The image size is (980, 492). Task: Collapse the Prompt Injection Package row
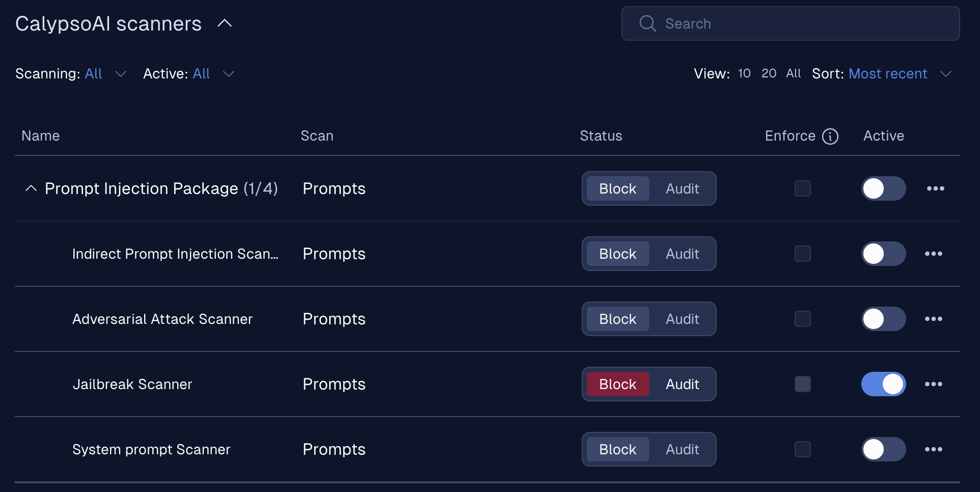tap(31, 188)
